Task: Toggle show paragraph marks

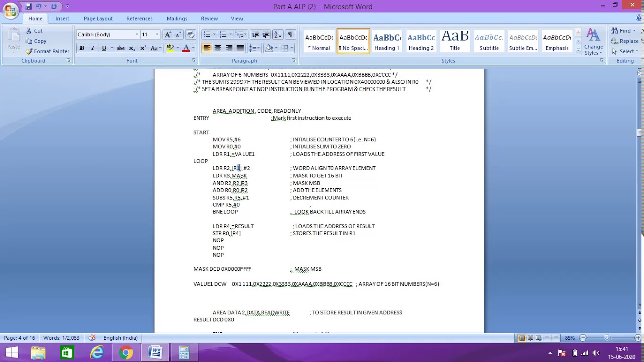Action: [290, 35]
